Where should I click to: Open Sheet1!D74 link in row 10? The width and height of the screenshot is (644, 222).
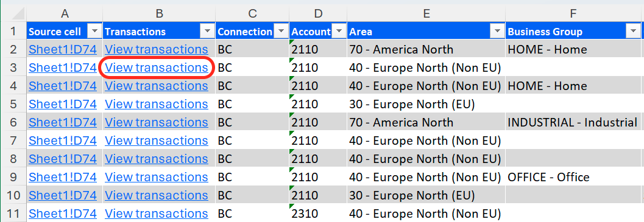point(63,195)
